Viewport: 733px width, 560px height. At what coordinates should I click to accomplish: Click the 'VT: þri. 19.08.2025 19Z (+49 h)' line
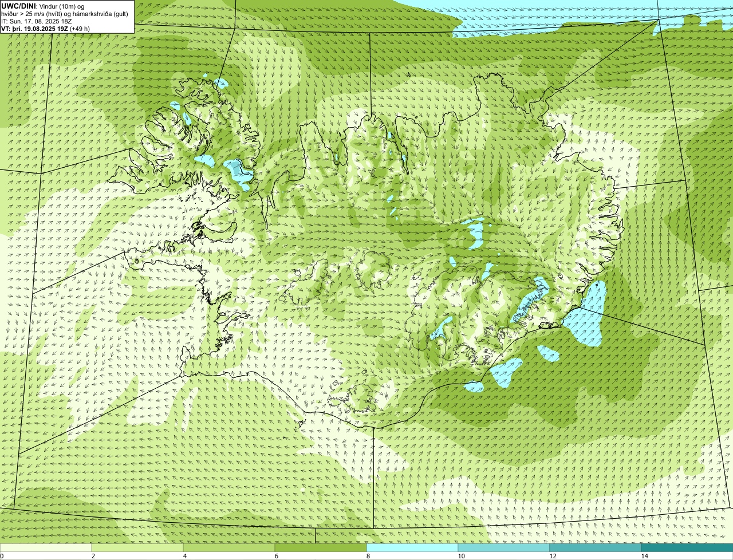(46, 28)
